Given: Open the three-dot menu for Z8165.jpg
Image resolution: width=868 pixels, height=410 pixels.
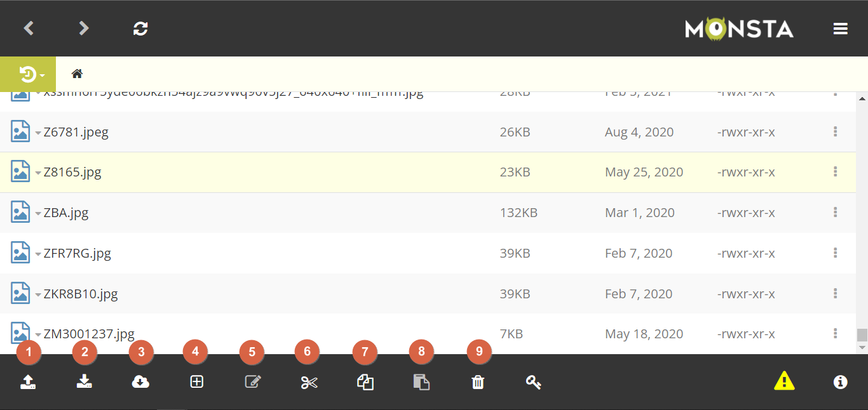Looking at the screenshot, I should coord(835,171).
